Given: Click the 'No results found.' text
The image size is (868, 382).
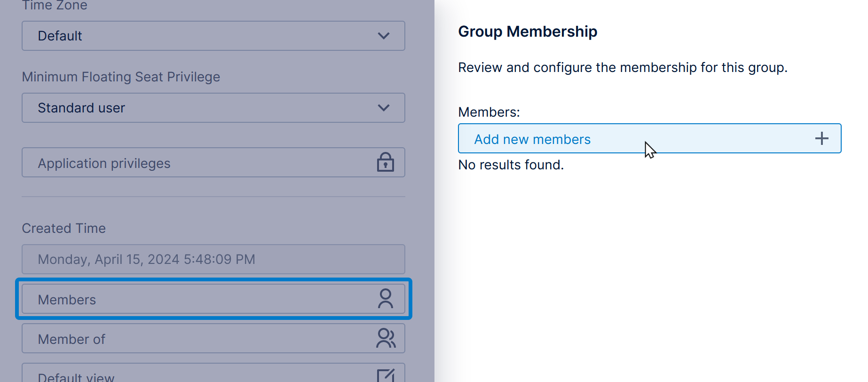Looking at the screenshot, I should [x=511, y=165].
